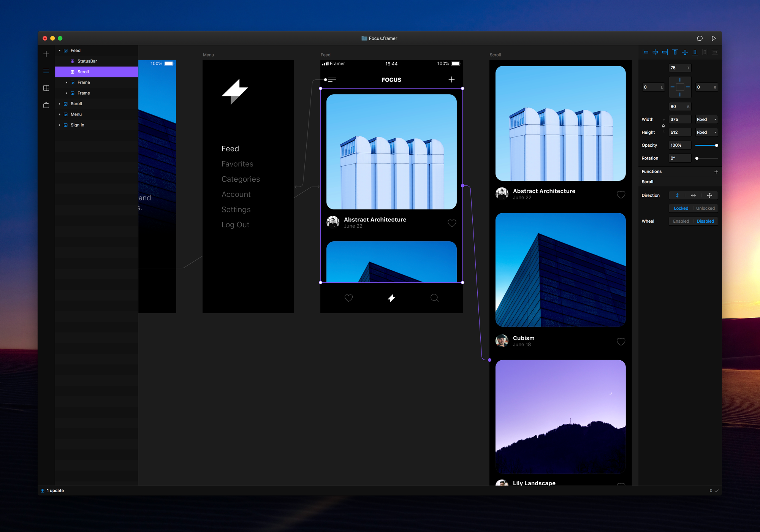Screen dimensions: 760x532
Task: Open the layers panel icon
Action: coord(46,71)
